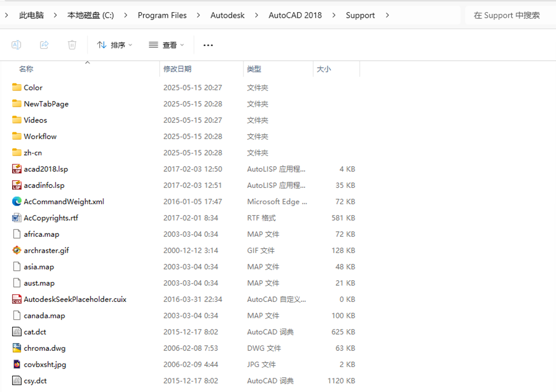Click the Word icon of AcCopyrights.rtf
556x392 pixels.
[17, 218]
